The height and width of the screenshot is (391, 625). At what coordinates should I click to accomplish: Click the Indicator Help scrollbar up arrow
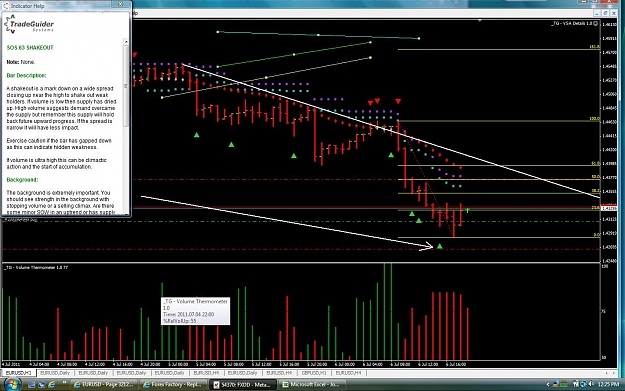pos(126,41)
